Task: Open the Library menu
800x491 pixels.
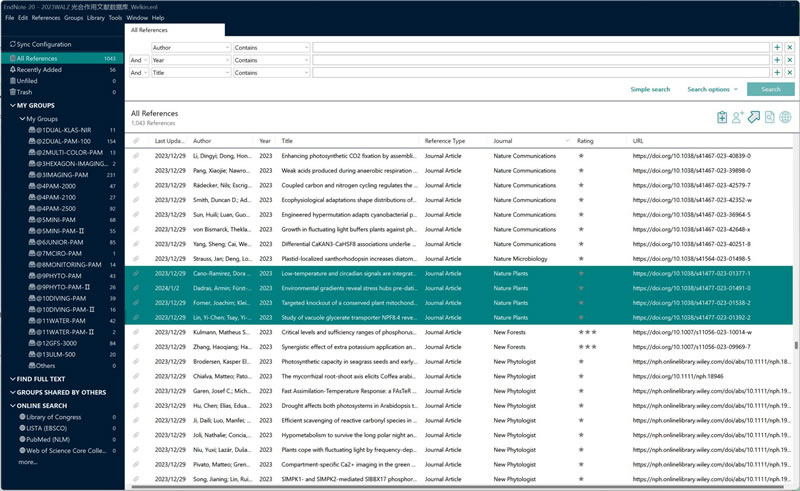Action: tap(95, 18)
